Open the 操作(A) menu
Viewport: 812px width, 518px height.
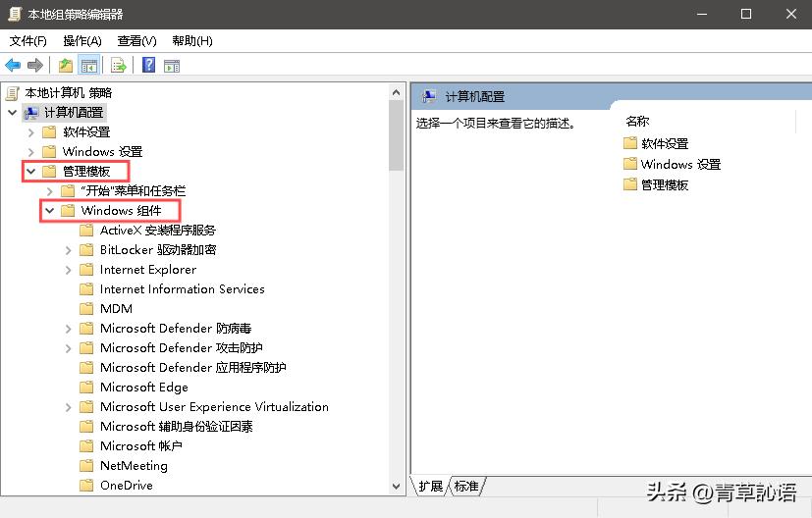click(x=82, y=41)
